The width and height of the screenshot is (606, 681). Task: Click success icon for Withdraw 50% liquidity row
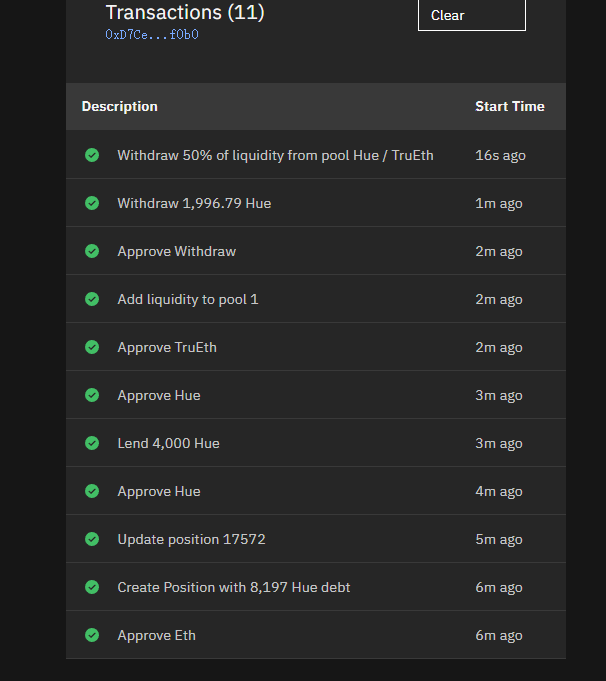(92, 155)
